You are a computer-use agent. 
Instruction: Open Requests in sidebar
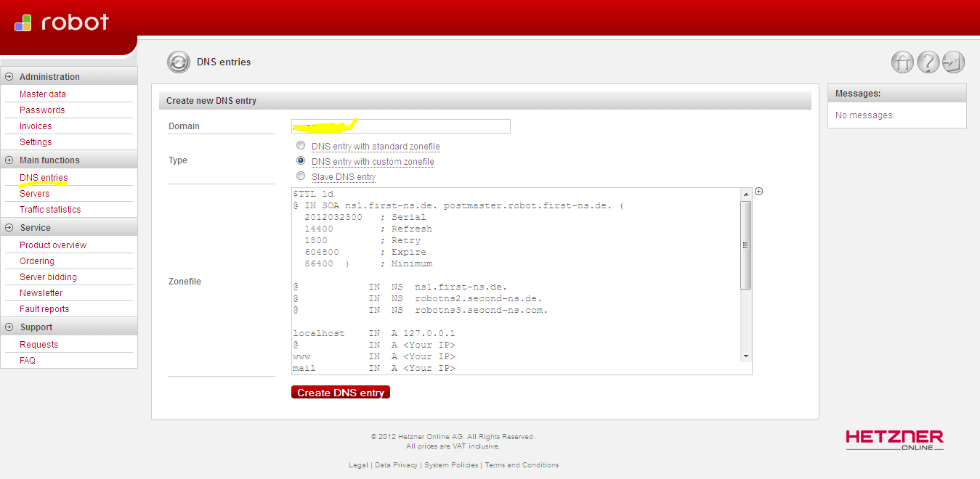tap(39, 345)
